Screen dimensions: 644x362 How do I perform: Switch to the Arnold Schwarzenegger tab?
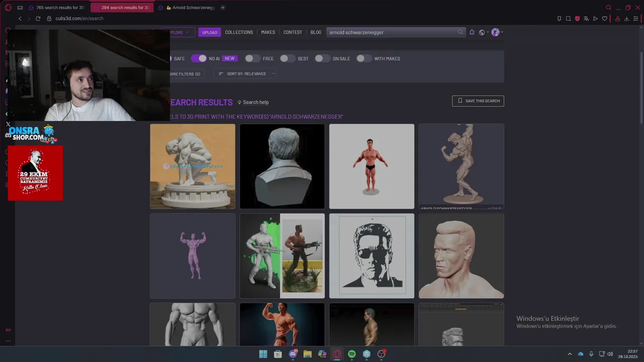tap(187, 8)
